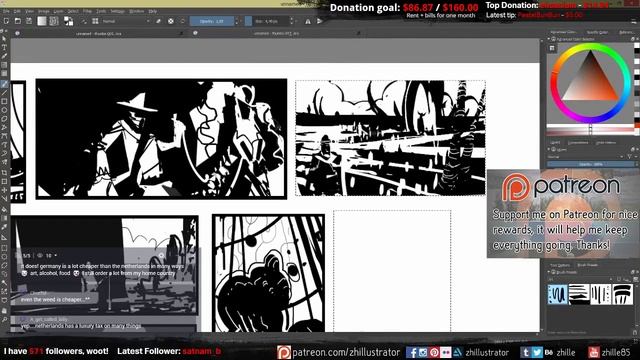Open the layer blending mode dropdown
This screenshot has height=360, width=640.
coord(585,157)
